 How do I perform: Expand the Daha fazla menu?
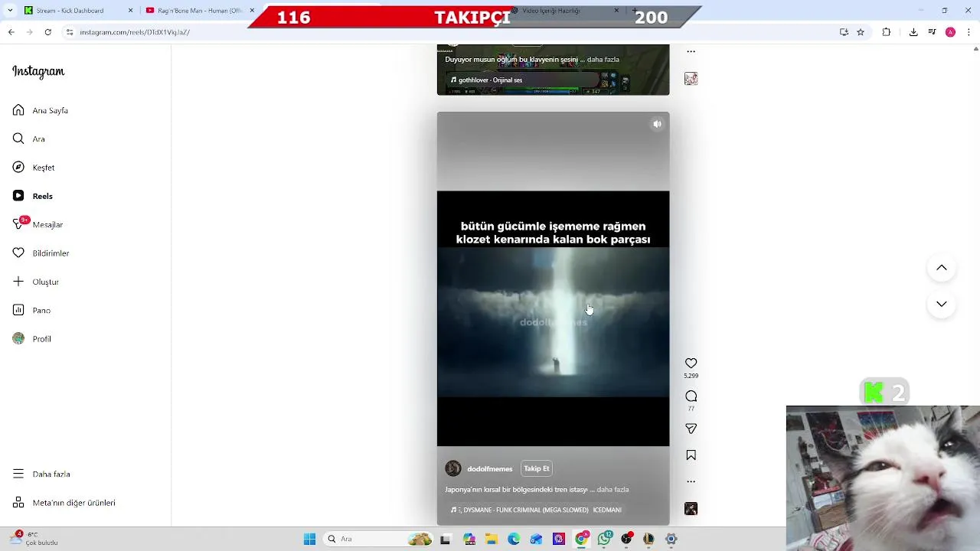(41, 474)
